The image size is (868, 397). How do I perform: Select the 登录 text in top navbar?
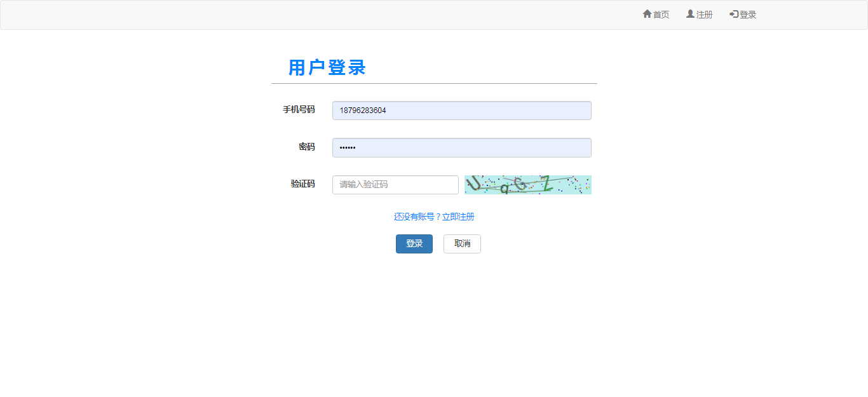[748, 15]
